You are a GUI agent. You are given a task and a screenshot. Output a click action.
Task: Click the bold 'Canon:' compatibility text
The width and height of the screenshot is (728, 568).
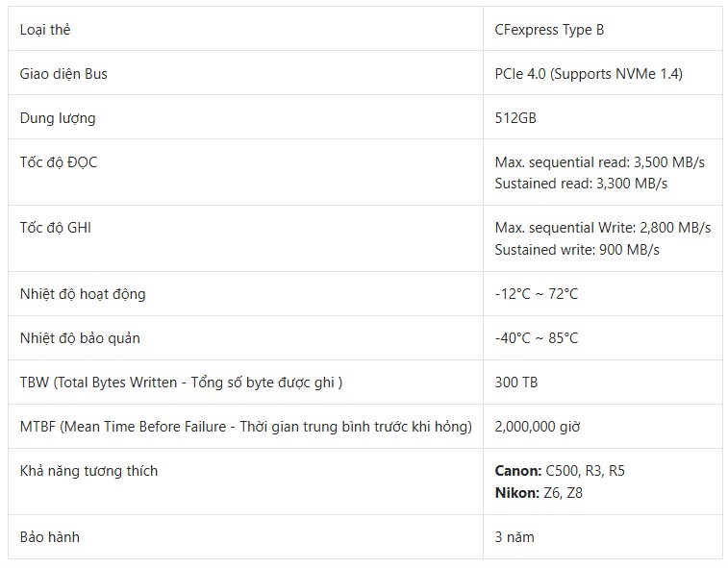[x=518, y=471]
